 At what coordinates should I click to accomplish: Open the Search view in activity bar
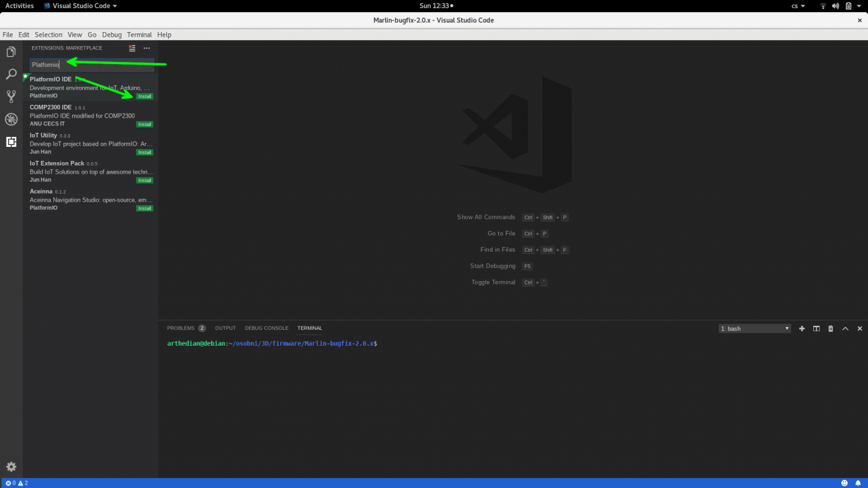click(x=11, y=74)
